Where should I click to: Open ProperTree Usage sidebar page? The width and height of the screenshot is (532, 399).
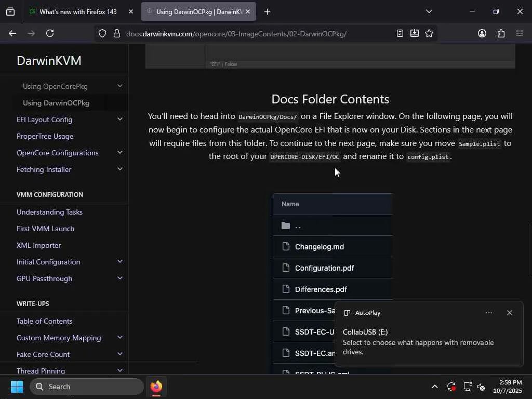(45, 137)
